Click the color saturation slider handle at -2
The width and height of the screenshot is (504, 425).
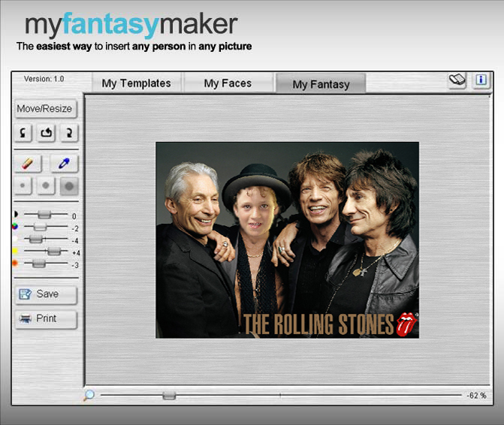click(40, 227)
